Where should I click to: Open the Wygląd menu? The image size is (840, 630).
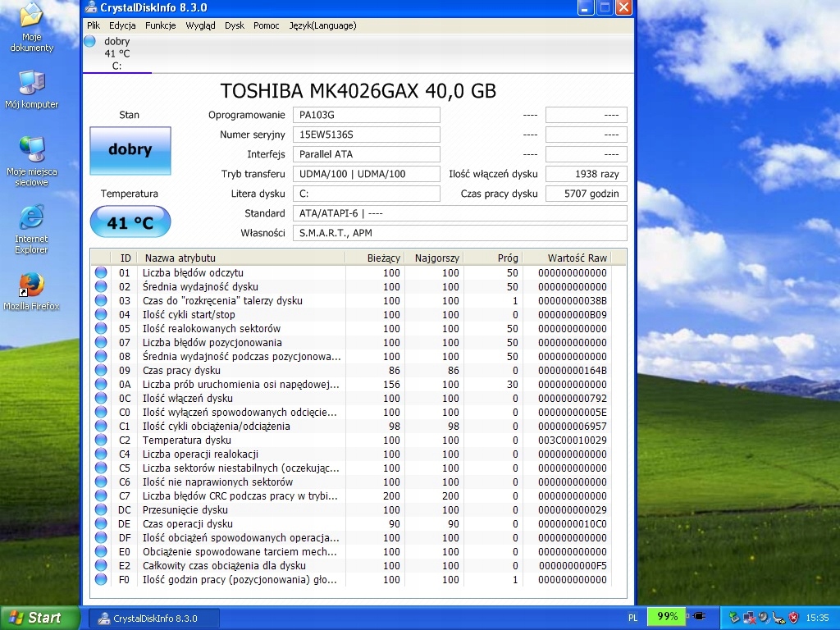click(x=200, y=25)
